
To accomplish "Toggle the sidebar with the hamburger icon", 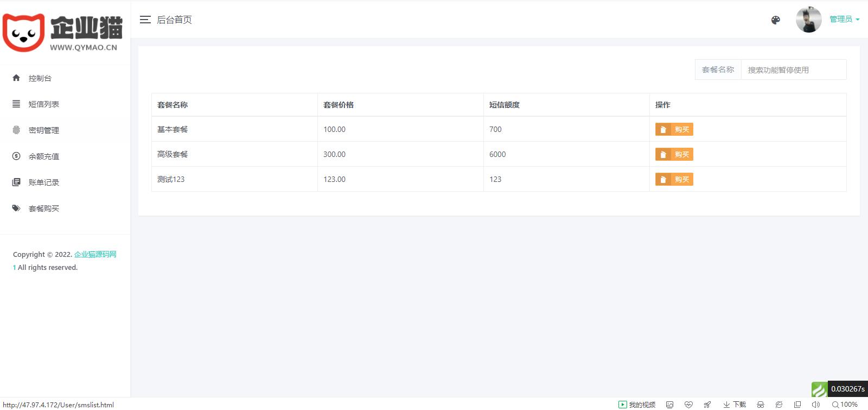I will [145, 20].
